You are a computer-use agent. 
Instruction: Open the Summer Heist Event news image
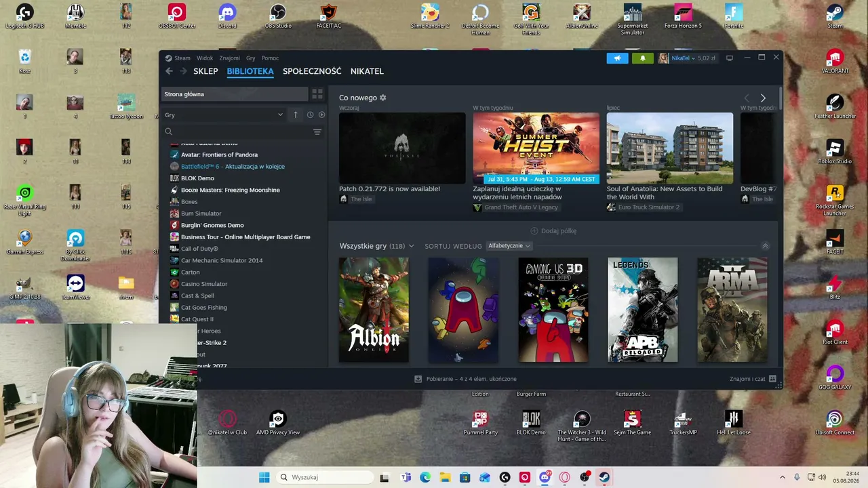[x=536, y=148]
